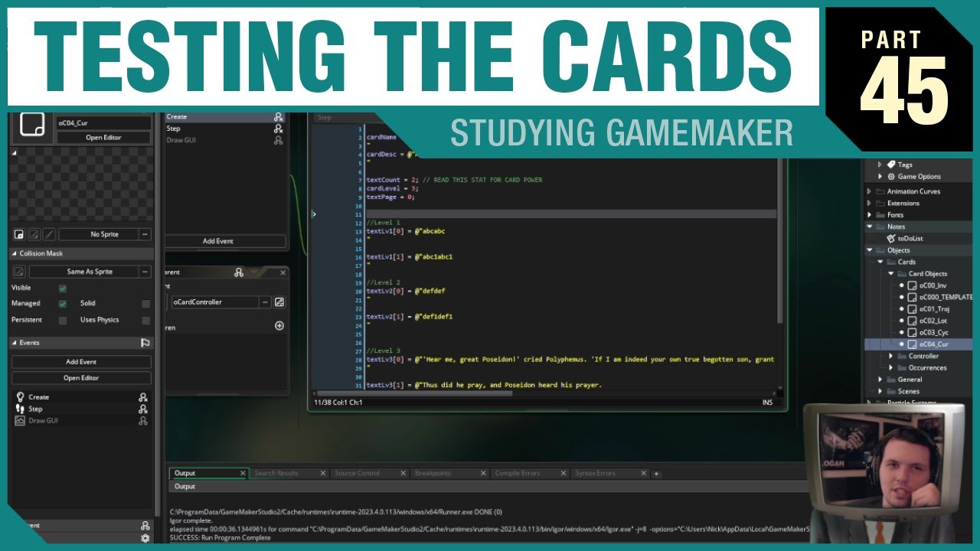Click the new sprite icon beside No Sprite
Image resolution: width=980 pixels, height=551 pixels.
click(19, 234)
